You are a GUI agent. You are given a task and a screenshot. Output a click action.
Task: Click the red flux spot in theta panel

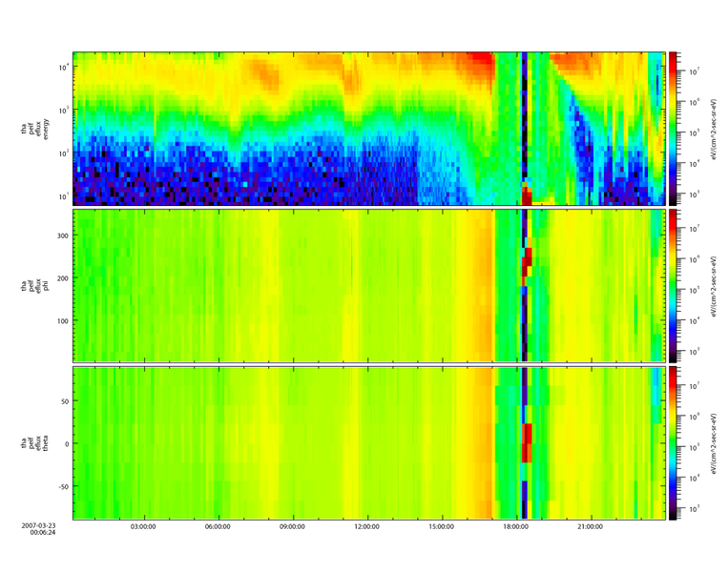[528, 443]
